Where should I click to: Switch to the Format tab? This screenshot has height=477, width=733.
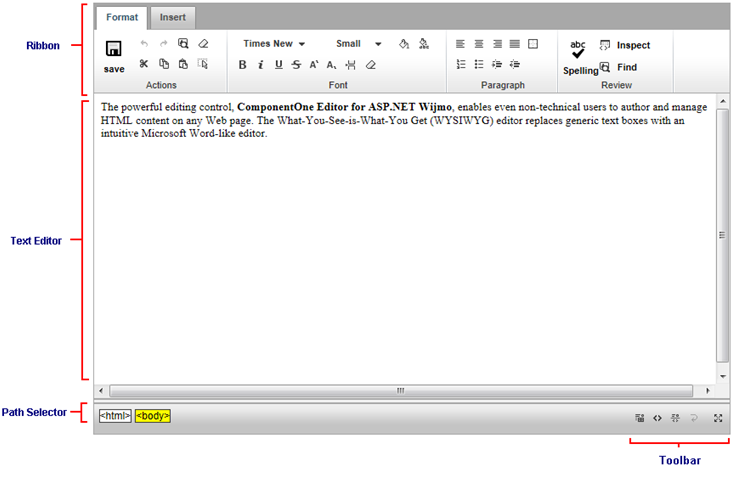click(x=122, y=18)
